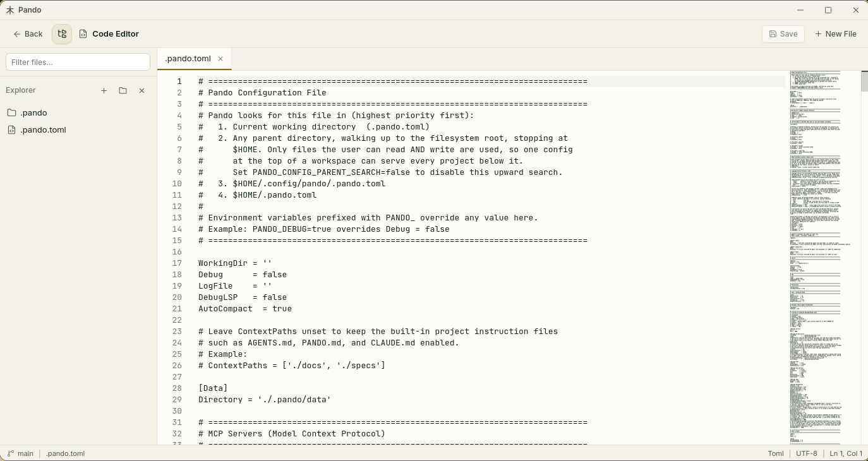Viewport: 868px width, 461px height.
Task: Click line number 17 in the gutter
Action: (x=176, y=263)
